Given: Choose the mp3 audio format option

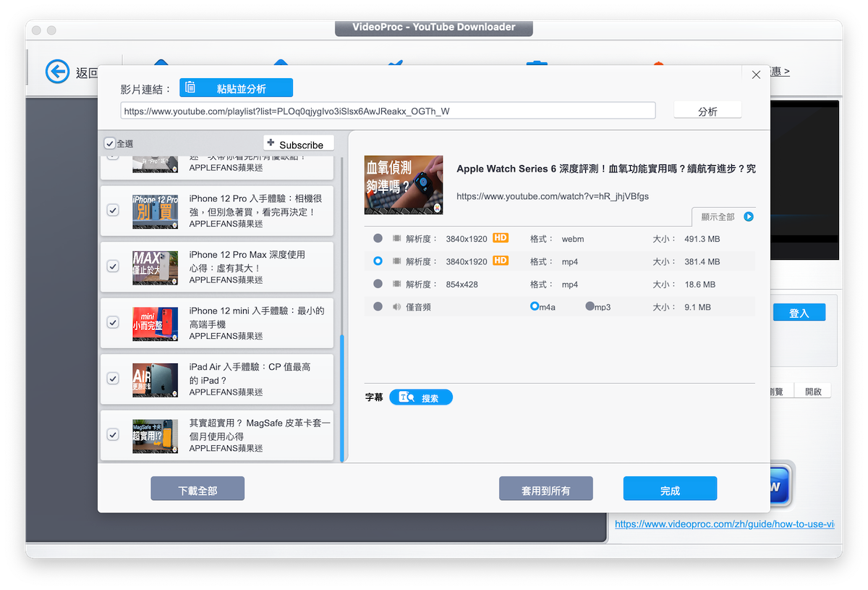Looking at the screenshot, I should coord(590,306).
